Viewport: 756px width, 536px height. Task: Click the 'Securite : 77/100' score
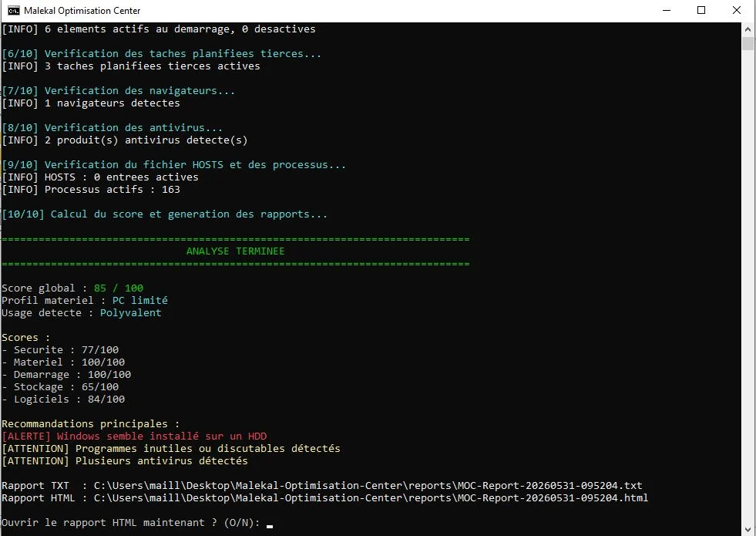coord(60,350)
